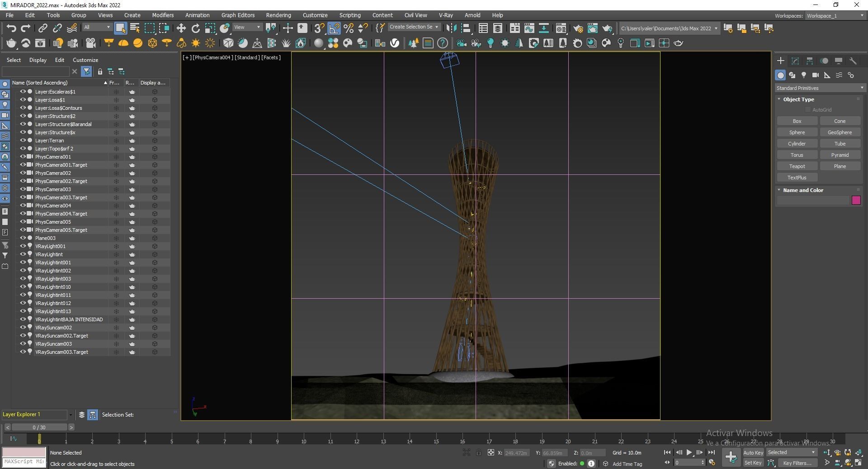
Task: Hide the Plane003 eye icon
Action: (23, 238)
